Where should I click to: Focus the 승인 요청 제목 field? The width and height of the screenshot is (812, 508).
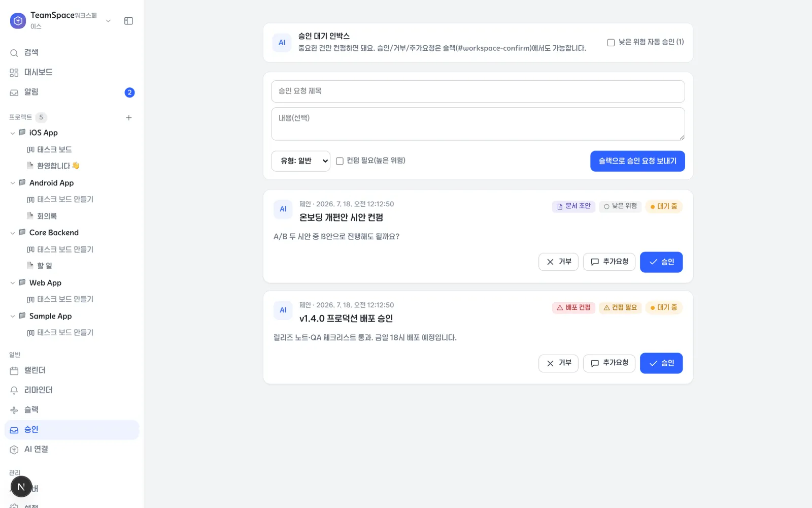pos(478,91)
